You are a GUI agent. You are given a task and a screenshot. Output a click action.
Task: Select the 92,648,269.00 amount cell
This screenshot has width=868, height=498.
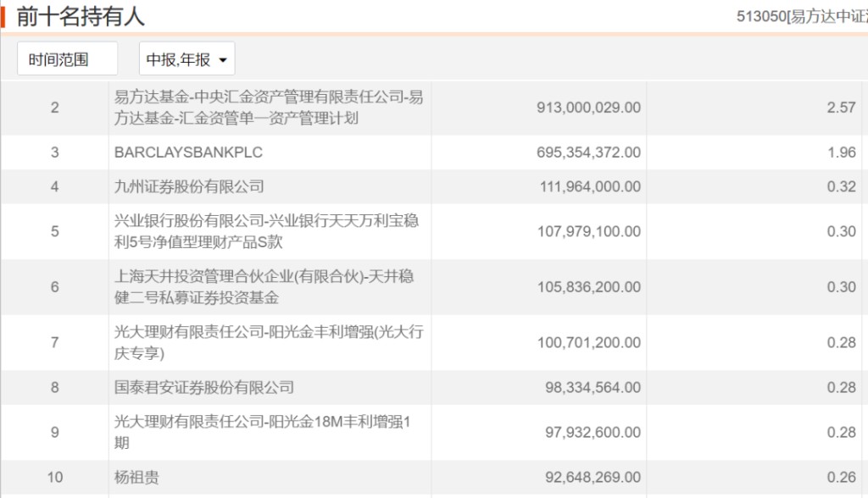pyautogui.click(x=593, y=478)
